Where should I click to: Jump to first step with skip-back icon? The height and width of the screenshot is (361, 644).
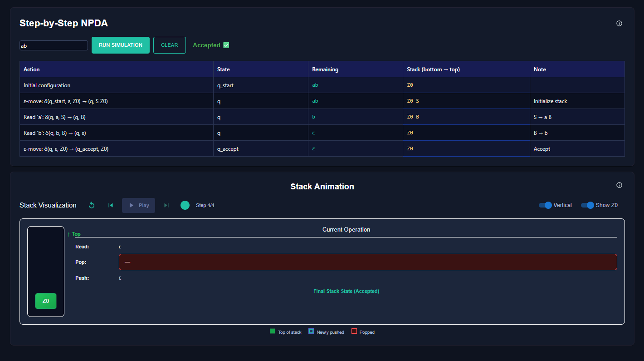click(x=111, y=205)
